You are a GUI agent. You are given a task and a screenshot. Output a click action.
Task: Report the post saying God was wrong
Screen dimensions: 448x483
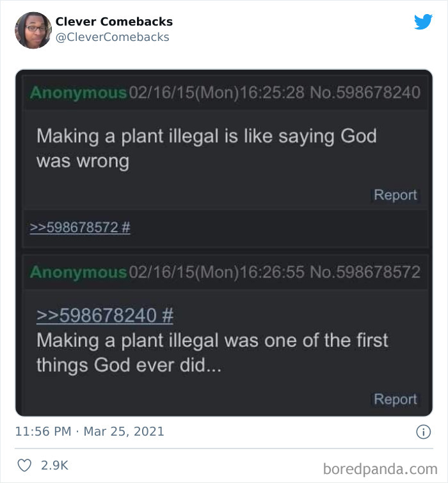[x=395, y=195]
